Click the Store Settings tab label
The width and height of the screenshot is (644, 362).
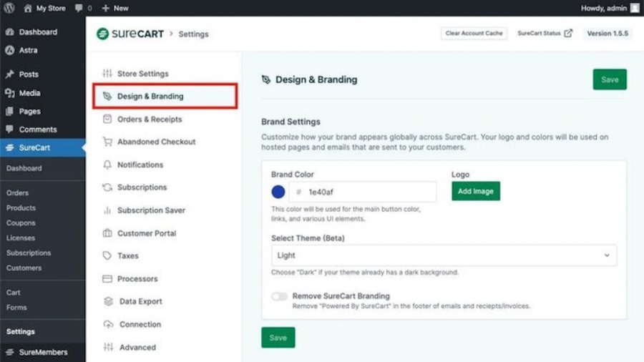point(143,74)
